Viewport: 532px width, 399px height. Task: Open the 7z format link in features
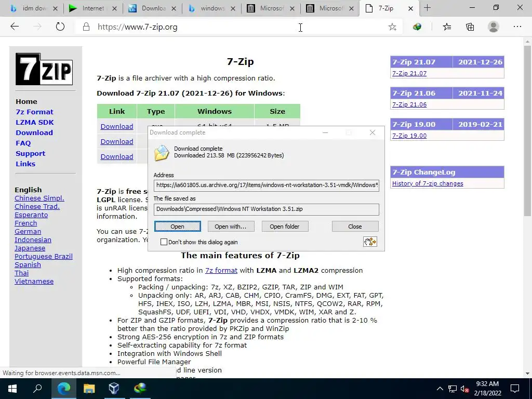(x=221, y=270)
